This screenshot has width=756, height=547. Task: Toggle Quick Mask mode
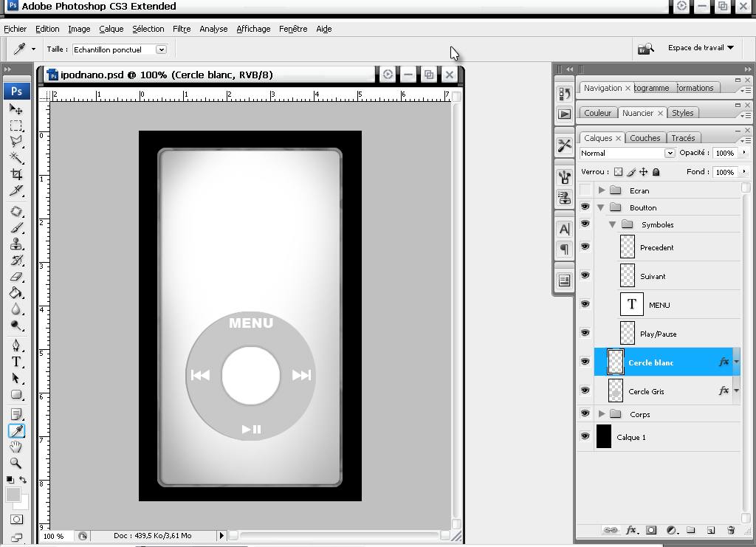point(16,520)
